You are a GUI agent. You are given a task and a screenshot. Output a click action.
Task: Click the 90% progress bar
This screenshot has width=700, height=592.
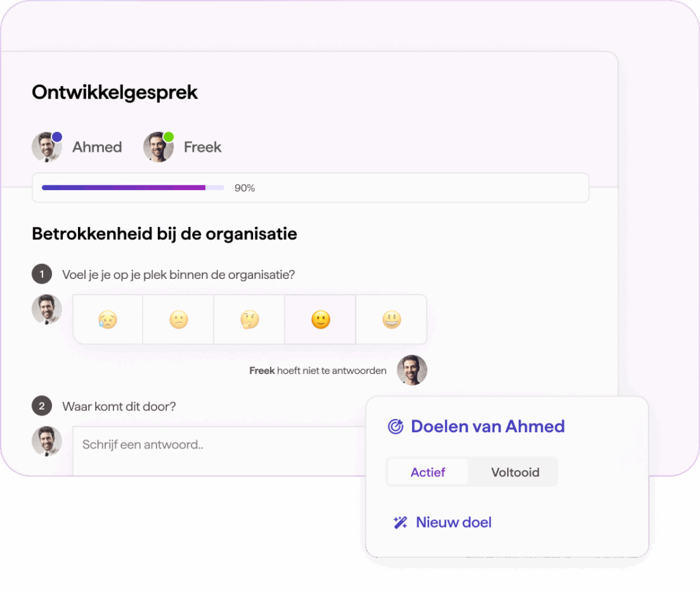[x=133, y=188]
